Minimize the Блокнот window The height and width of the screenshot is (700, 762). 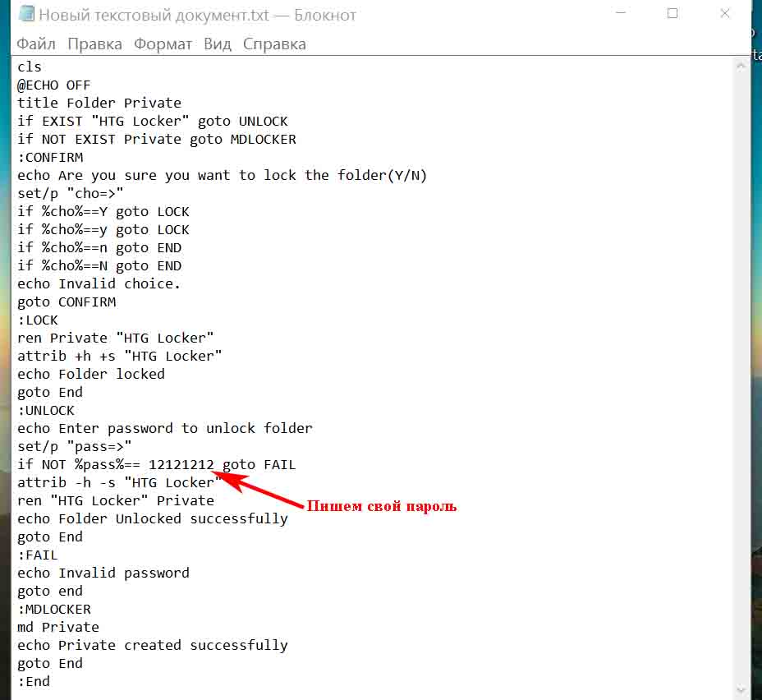pos(621,13)
